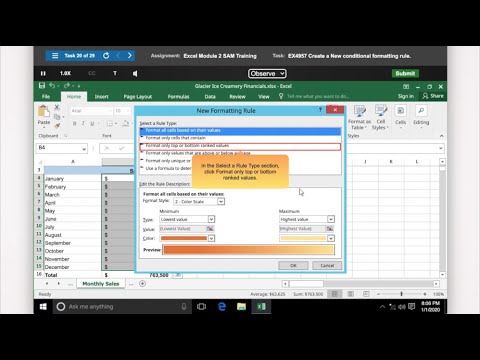Mute the training audio speaker icon
The height and width of the screenshot is (360, 480).
click(x=135, y=73)
